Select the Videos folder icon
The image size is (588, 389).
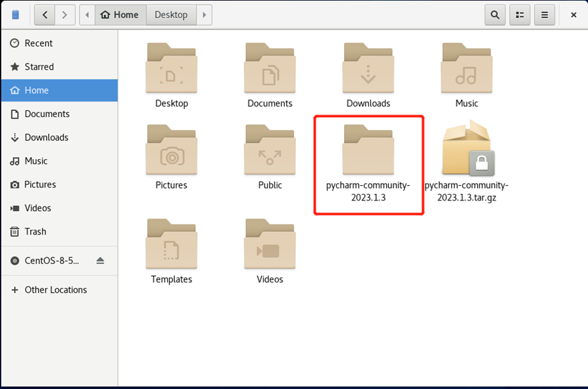(270, 244)
